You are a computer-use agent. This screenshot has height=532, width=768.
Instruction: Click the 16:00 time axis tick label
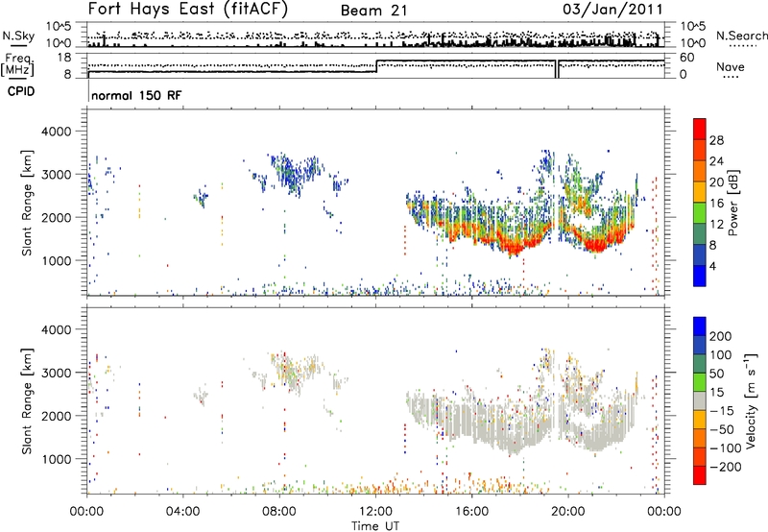coord(471,512)
